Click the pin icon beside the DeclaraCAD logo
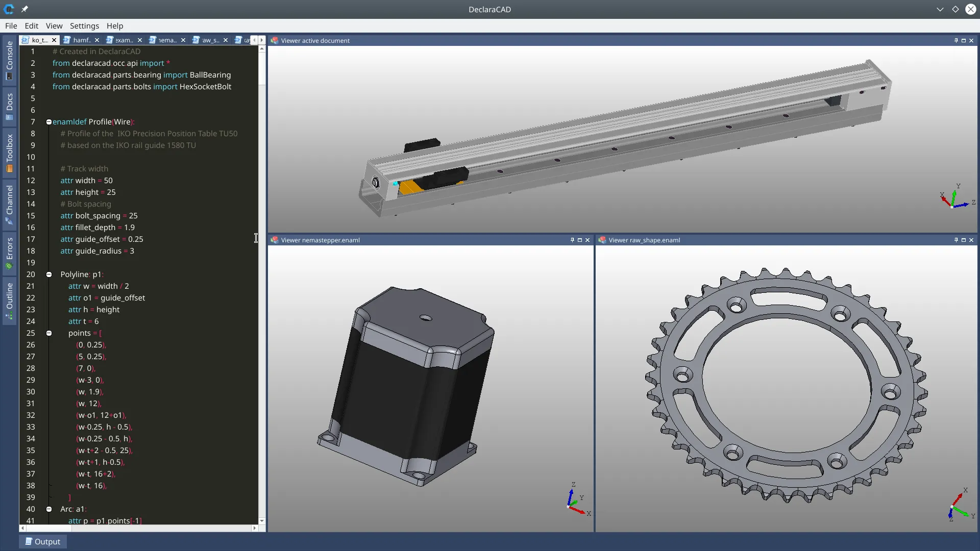Viewport: 980px width, 551px height. [24, 9]
